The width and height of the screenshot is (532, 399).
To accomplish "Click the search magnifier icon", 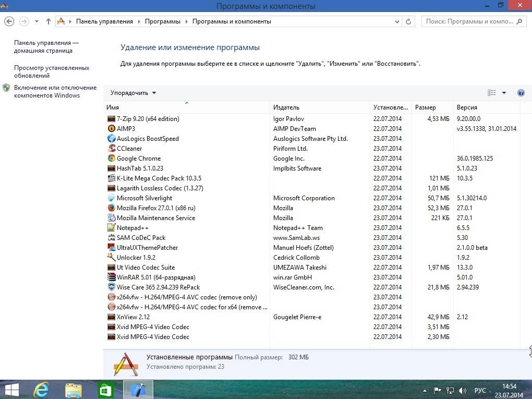I will tap(519, 21).
